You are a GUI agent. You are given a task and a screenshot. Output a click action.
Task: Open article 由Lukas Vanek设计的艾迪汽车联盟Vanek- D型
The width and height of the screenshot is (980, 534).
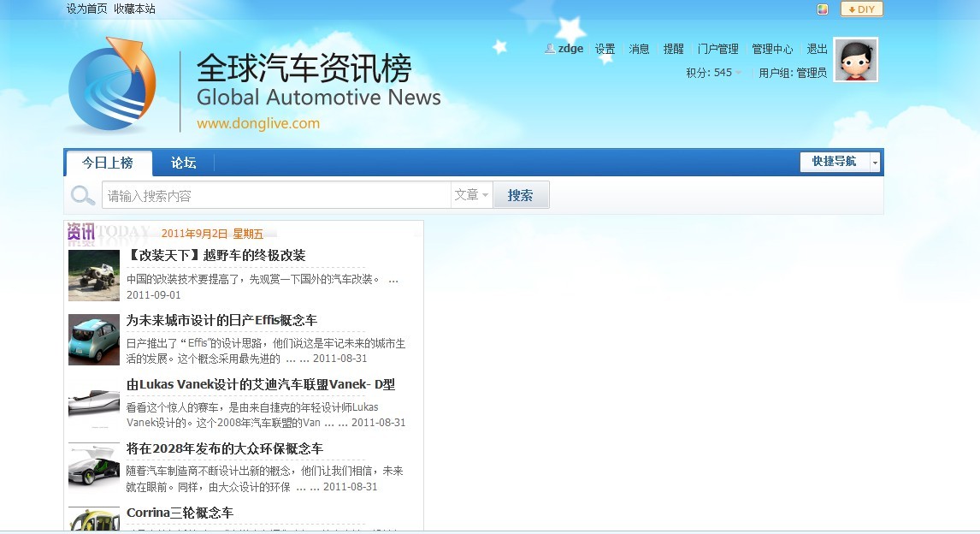[261, 384]
